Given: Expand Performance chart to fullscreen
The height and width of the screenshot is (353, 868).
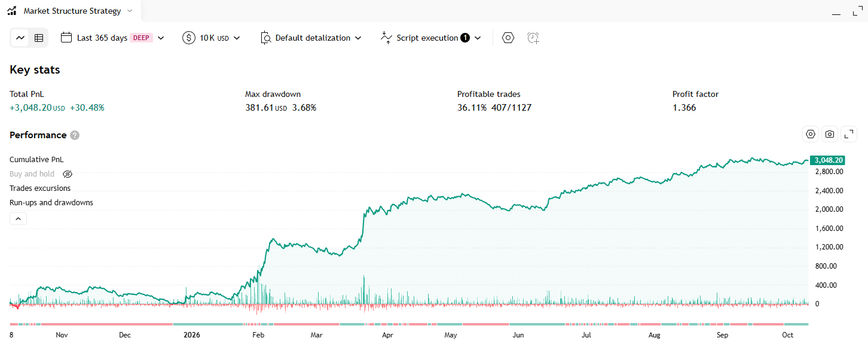Looking at the screenshot, I should click(849, 134).
